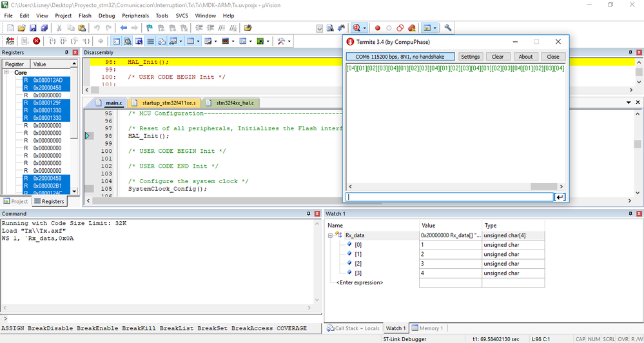The height and width of the screenshot is (343, 644).
Task: Collapse the Core register group
Action: tap(7, 72)
